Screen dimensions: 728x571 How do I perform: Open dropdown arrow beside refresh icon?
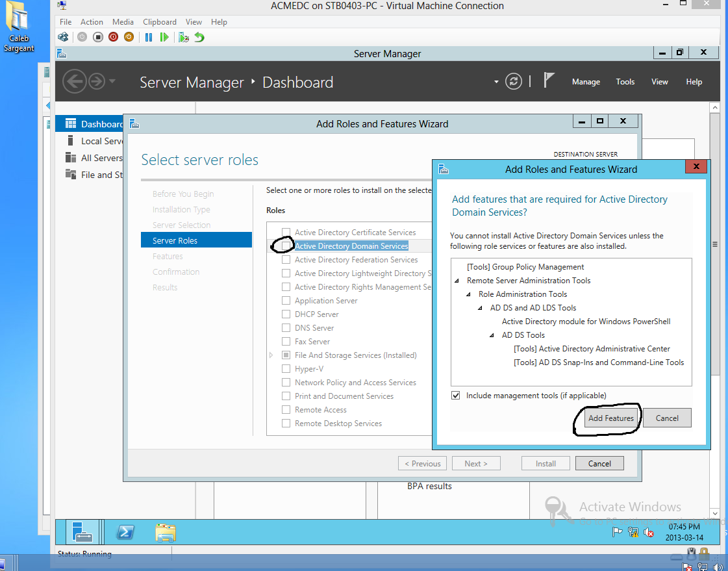[496, 82]
